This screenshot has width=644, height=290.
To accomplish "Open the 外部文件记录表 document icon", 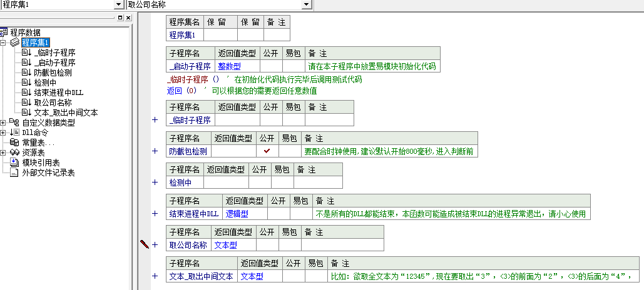I will point(14,172).
